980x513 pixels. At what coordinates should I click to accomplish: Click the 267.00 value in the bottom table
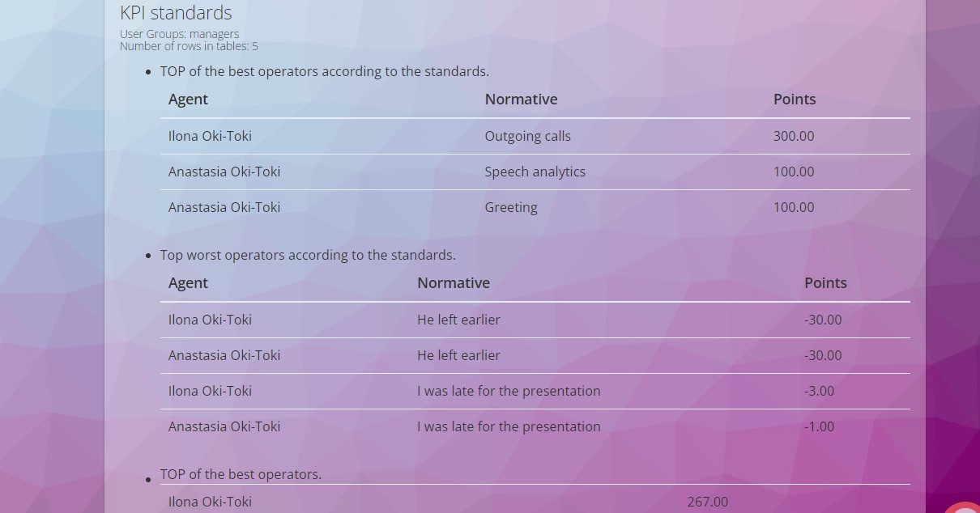coord(707,502)
